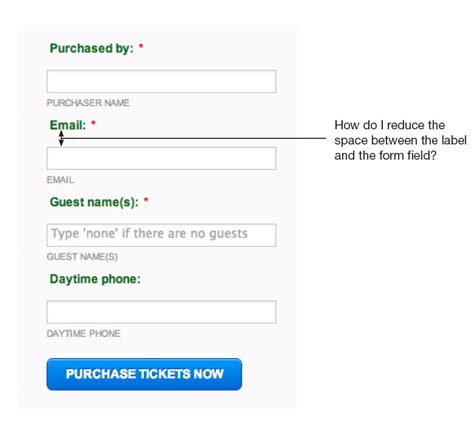This screenshot has height=437, width=474.
Task: Click the Daytime phone input field
Action: (161, 312)
